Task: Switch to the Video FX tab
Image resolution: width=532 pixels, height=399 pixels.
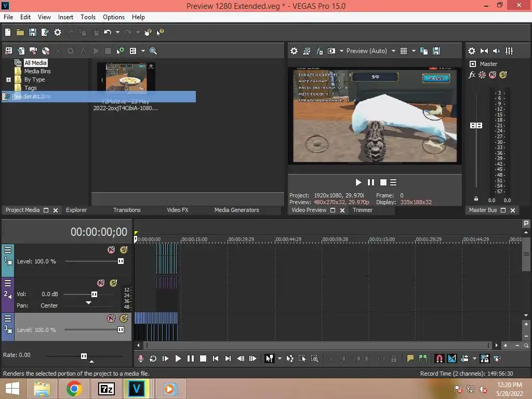Action: click(178, 210)
